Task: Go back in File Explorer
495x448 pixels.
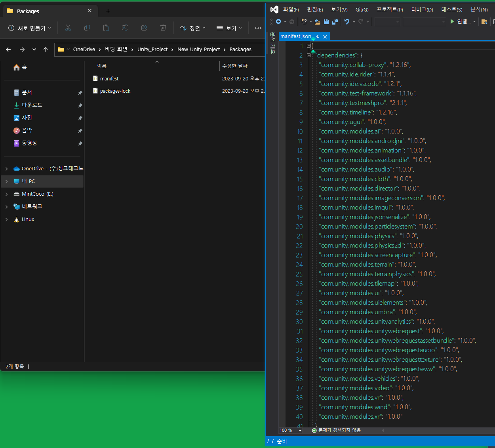Action: (8, 50)
